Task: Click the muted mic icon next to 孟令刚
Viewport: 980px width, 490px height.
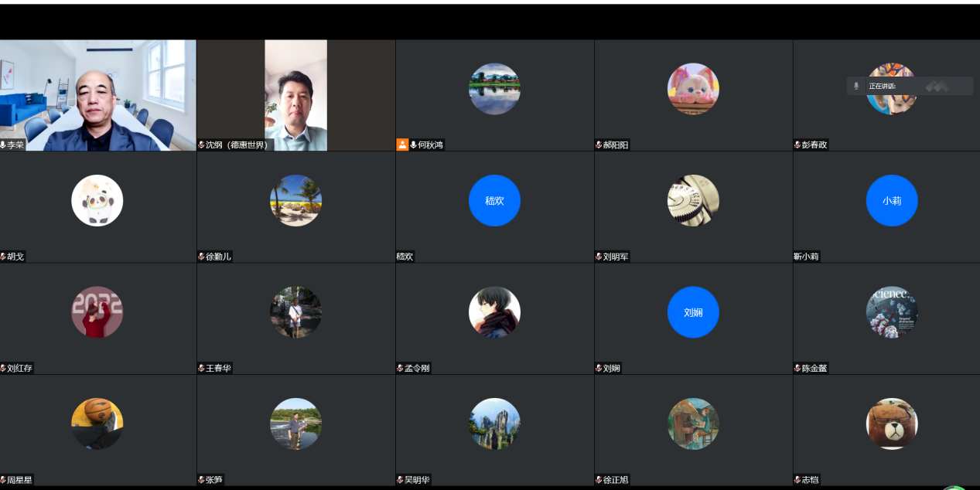Action: pyautogui.click(x=400, y=368)
